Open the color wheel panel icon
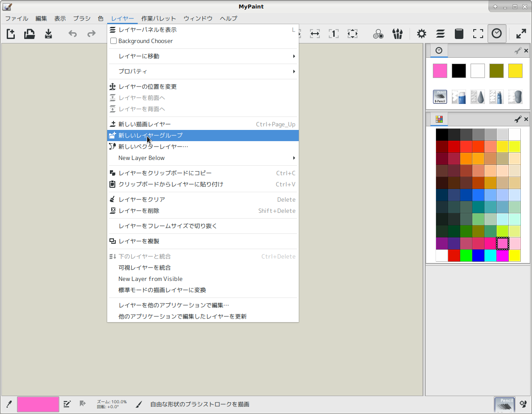Image resolution: width=532 pixels, height=414 pixels. click(x=378, y=34)
